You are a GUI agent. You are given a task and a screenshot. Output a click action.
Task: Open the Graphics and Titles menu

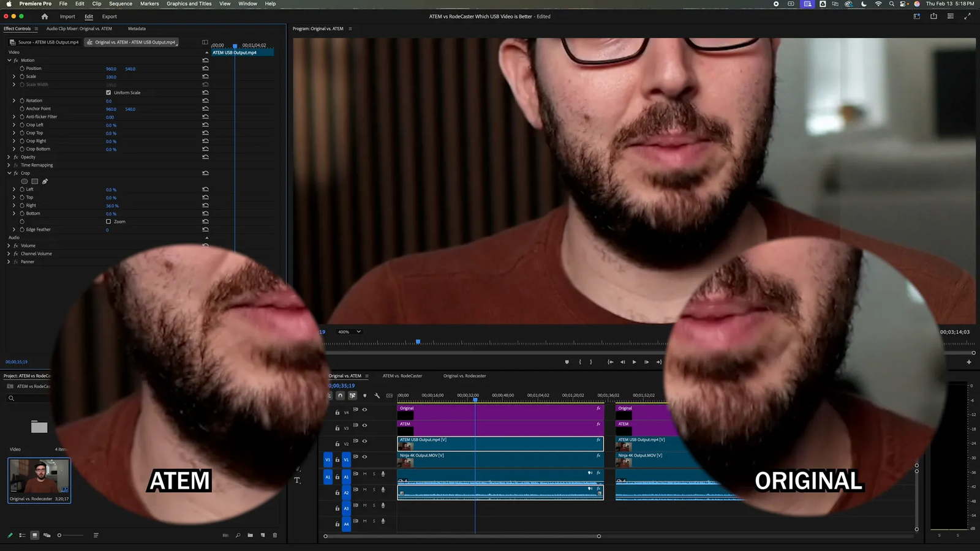[x=189, y=4]
